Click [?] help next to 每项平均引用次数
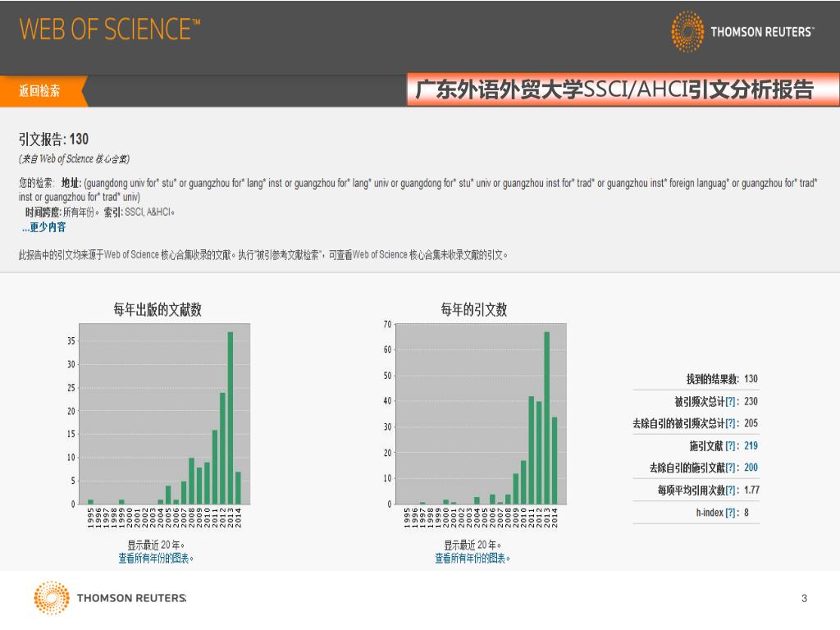 tap(731, 491)
